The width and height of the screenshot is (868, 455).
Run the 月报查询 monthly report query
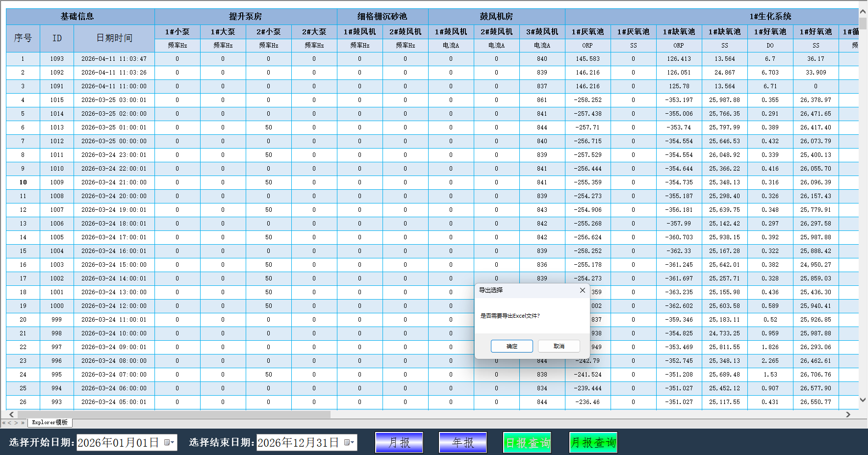click(x=593, y=442)
